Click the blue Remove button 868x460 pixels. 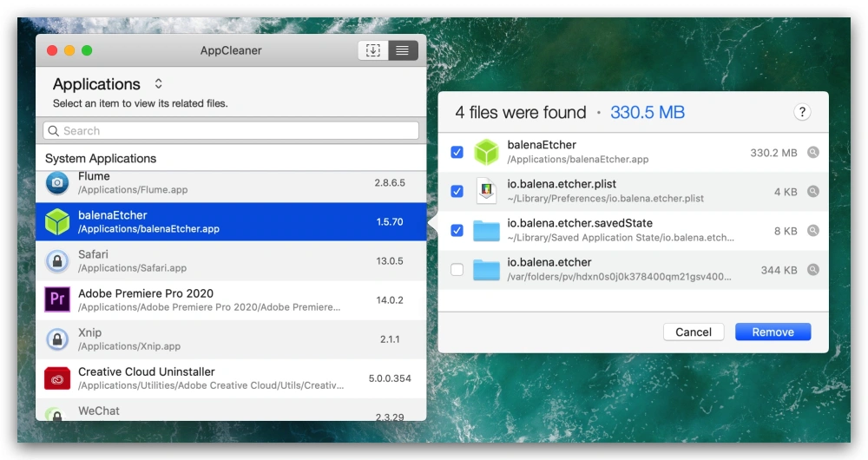point(773,332)
